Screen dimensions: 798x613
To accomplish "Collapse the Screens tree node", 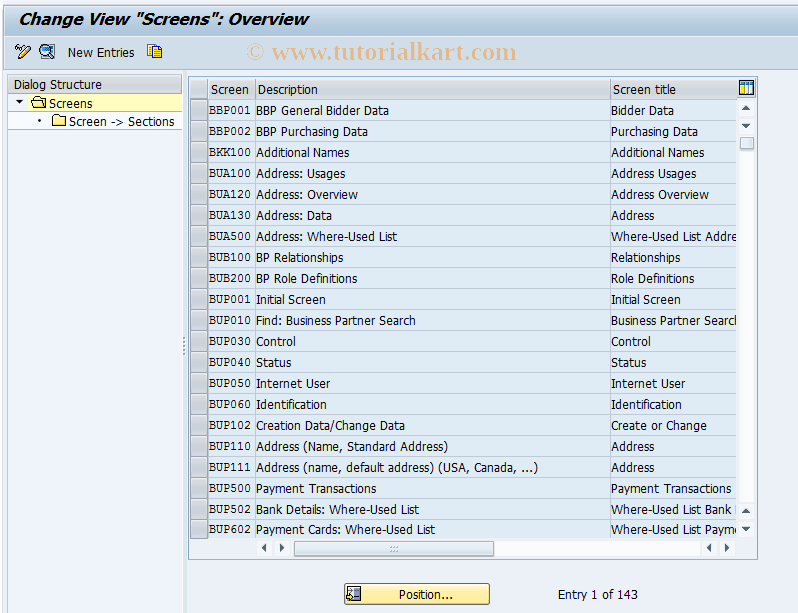I will [19, 102].
